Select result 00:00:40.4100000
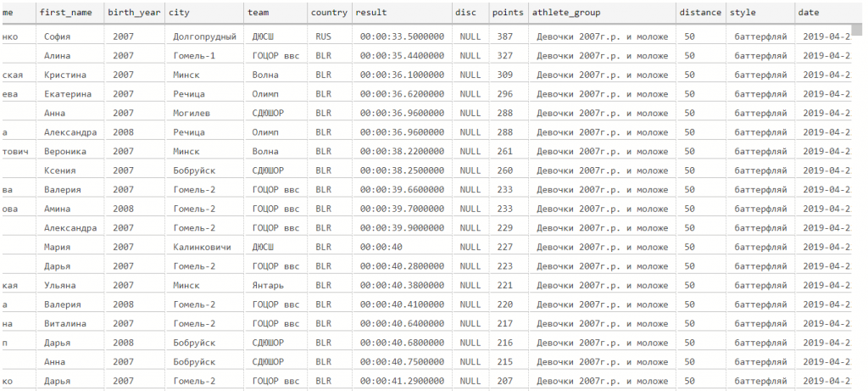The height and width of the screenshot is (391, 868). (402, 304)
